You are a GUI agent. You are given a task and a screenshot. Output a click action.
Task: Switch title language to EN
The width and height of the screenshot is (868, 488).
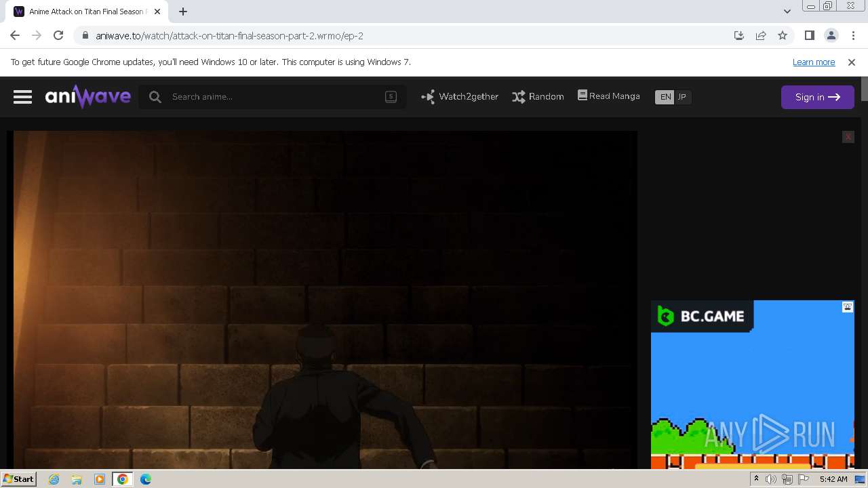click(x=665, y=97)
